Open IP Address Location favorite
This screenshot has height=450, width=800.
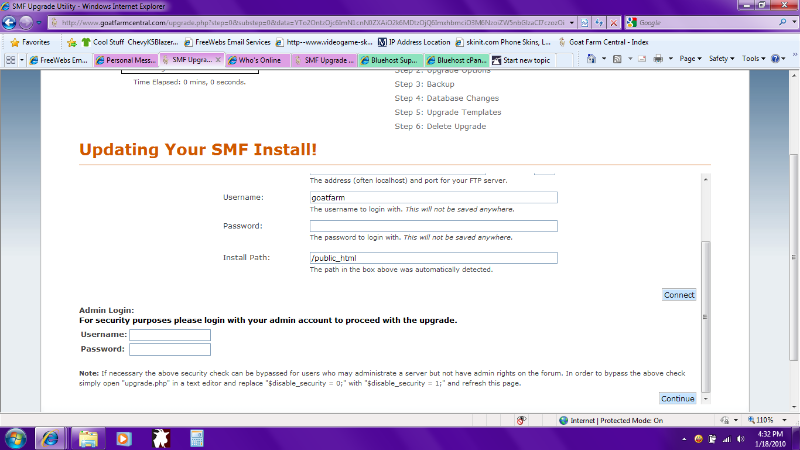tap(414, 42)
